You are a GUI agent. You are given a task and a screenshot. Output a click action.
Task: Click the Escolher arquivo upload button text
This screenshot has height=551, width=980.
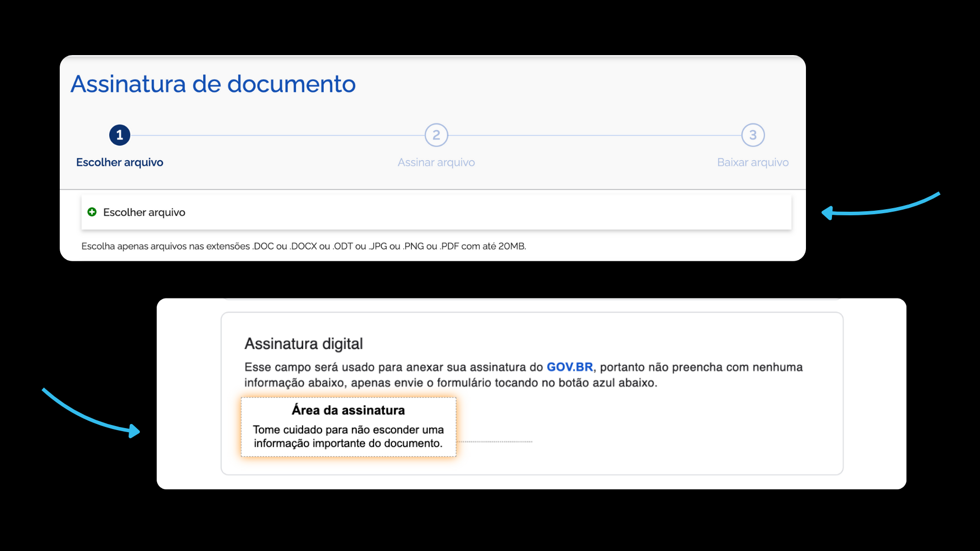(x=144, y=212)
